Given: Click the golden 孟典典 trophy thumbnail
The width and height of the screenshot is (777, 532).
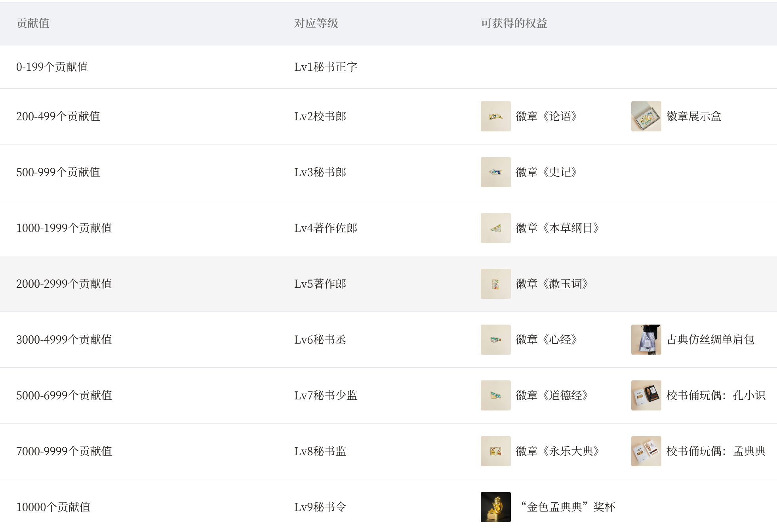Looking at the screenshot, I should tap(495, 507).
